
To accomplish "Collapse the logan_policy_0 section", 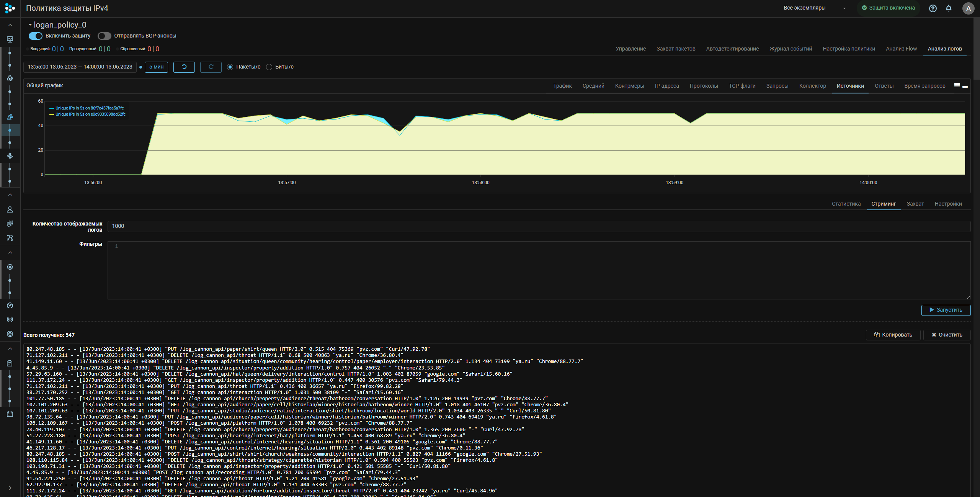I will pyautogui.click(x=30, y=25).
